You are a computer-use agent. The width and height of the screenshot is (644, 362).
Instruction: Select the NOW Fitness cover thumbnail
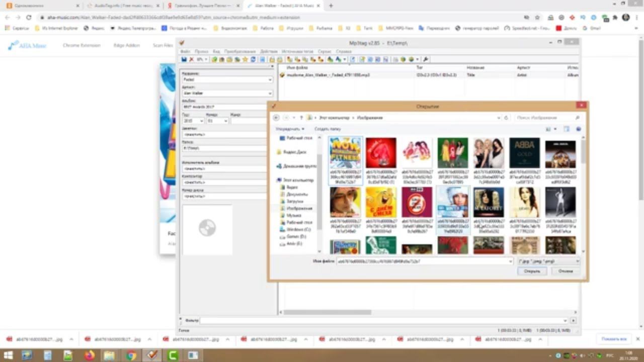tap(345, 152)
